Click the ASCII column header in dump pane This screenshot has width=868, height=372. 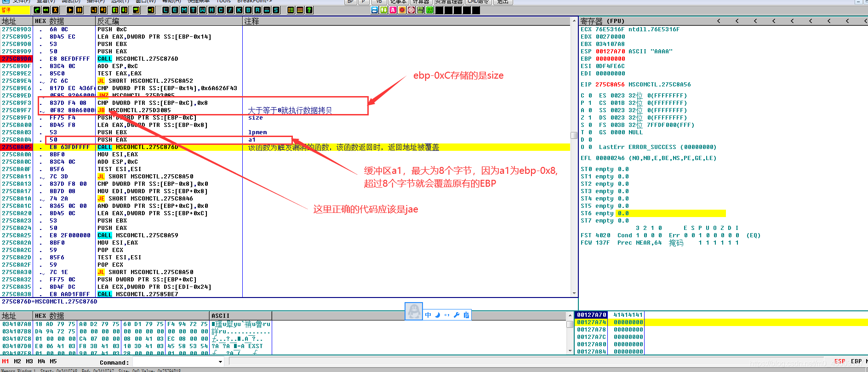pos(240,316)
